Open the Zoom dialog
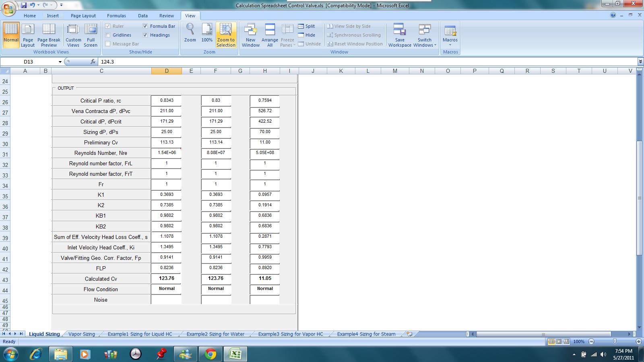This screenshot has height=362, width=644. click(x=190, y=33)
